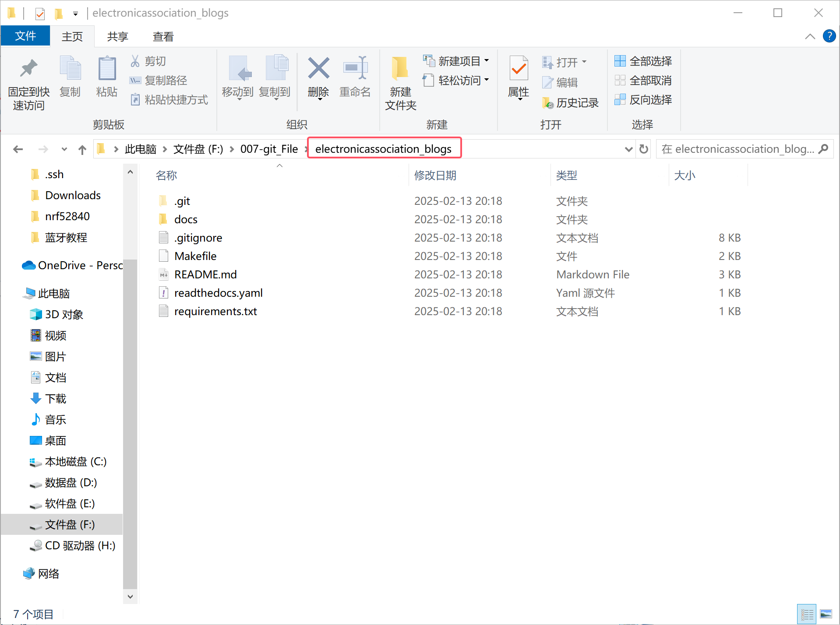The image size is (840, 625).
Task: Click the back navigation arrow
Action: (18, 149)
